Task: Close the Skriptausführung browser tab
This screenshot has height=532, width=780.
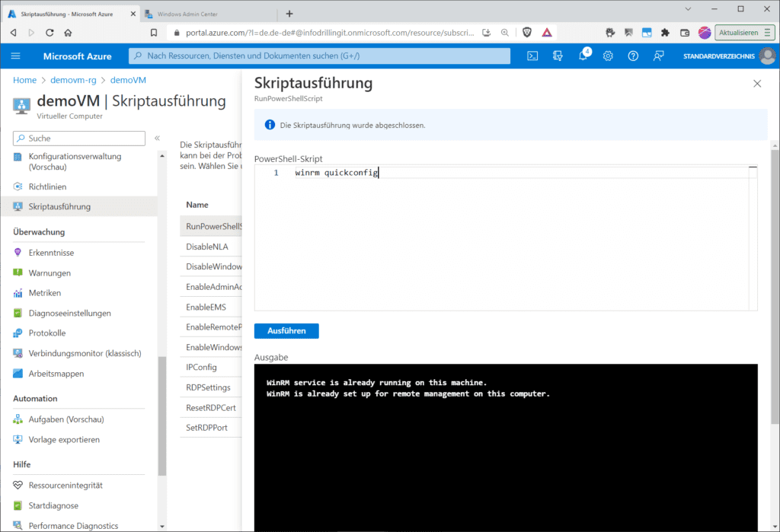Action: (133, 14)
